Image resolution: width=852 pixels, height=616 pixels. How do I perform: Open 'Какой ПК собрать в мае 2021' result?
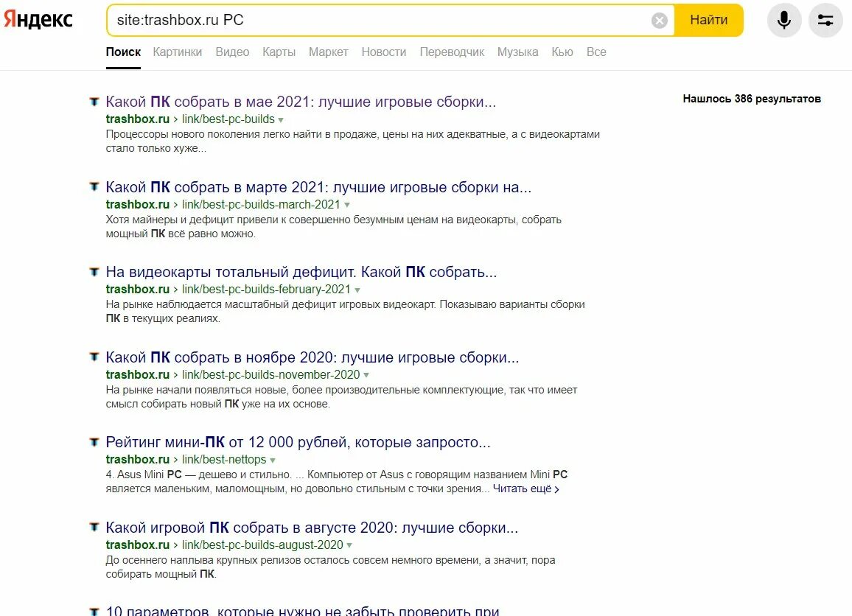tap(301, 102)
